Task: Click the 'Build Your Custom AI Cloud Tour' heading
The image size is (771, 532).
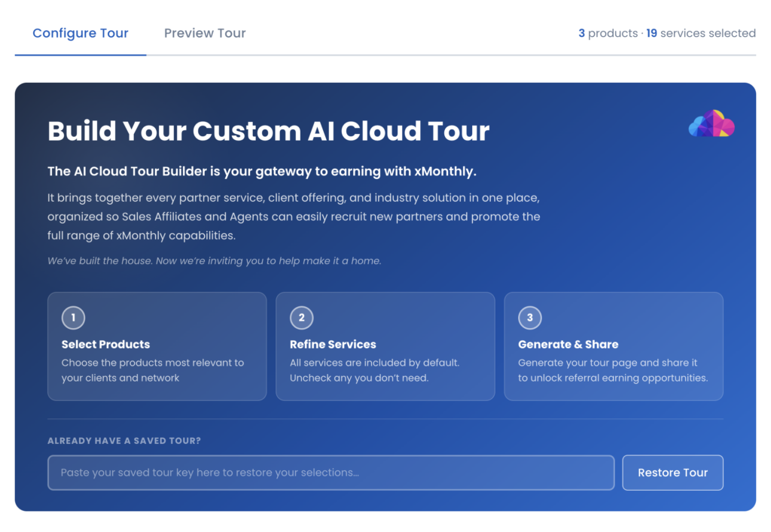Action: click(x=268, y=131)
